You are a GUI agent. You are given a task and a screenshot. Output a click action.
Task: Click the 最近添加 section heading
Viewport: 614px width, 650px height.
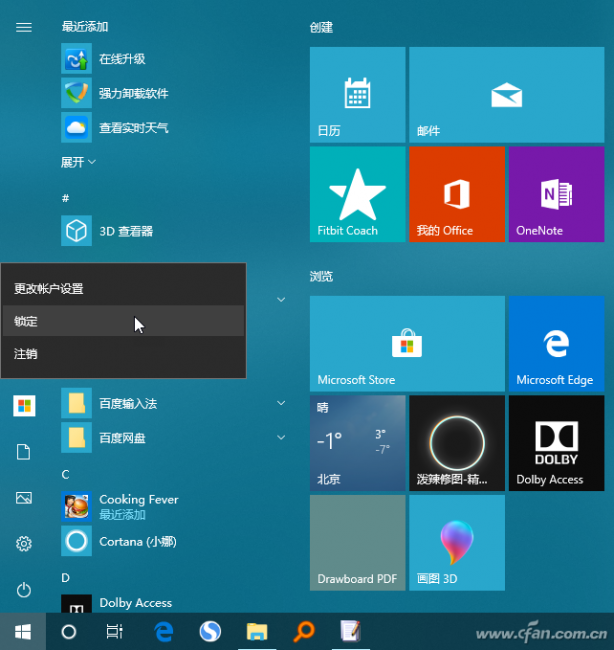(x=85, y=27)
